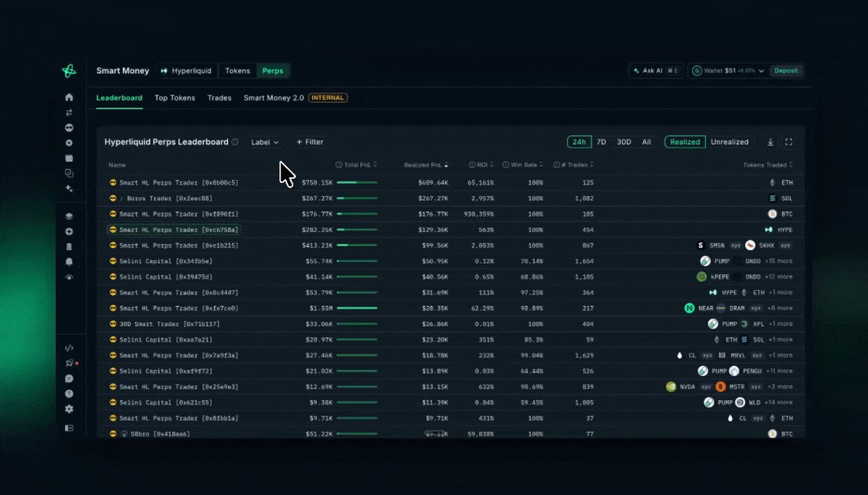Open the sunglasses face sidebar icon
868x495 pixels.
click(x=69, y=127)
